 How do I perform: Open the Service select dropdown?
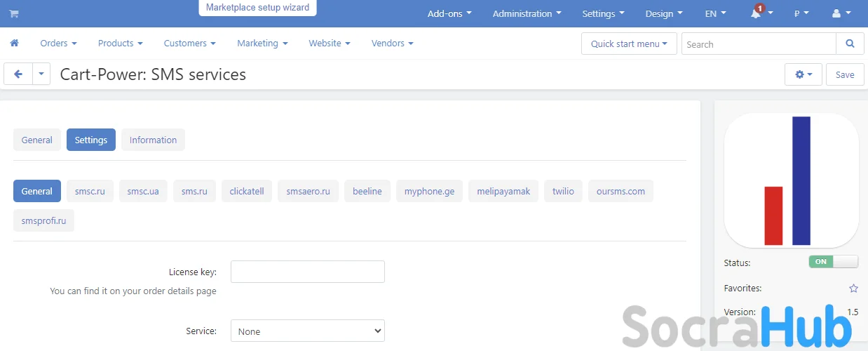click(307, 331)
